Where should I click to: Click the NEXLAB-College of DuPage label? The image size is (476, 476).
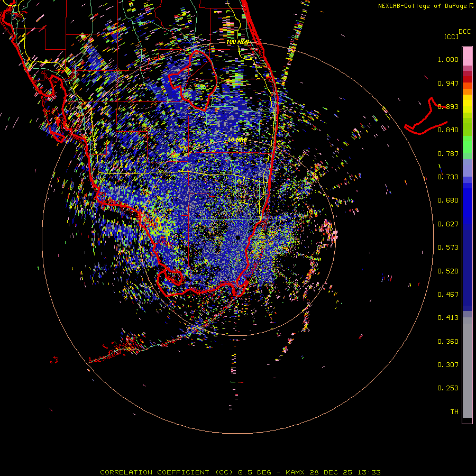click(425, 6)
